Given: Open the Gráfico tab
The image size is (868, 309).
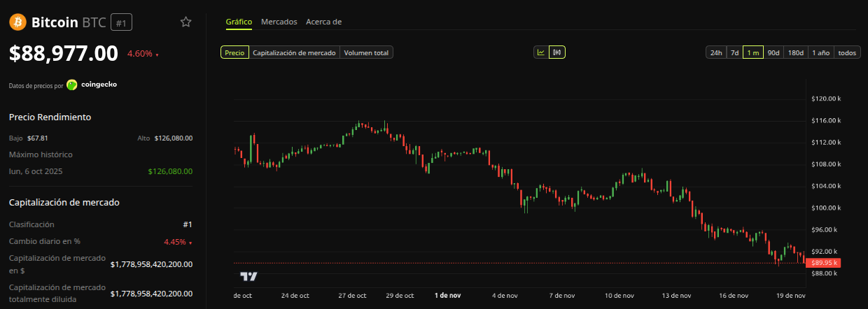Looking at the screenshot, I should click(239, 22).
